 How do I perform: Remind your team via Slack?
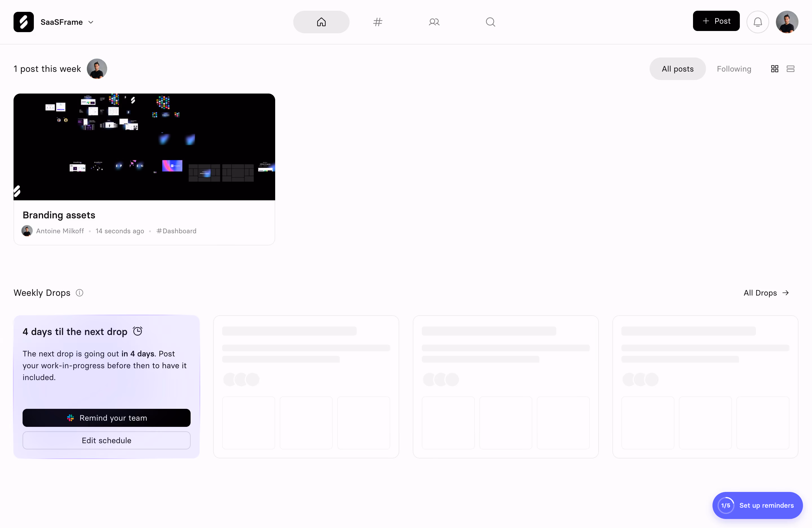point(107,418)
